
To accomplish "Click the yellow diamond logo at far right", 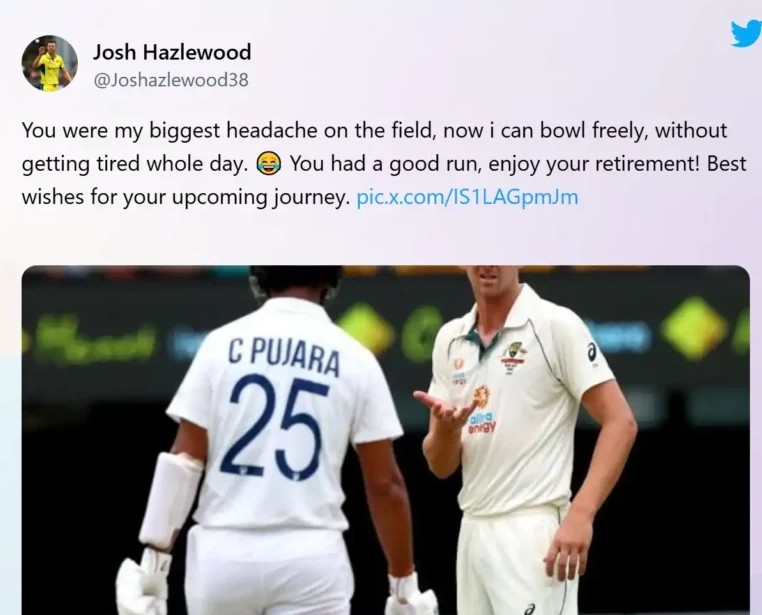I will point(693,328).
